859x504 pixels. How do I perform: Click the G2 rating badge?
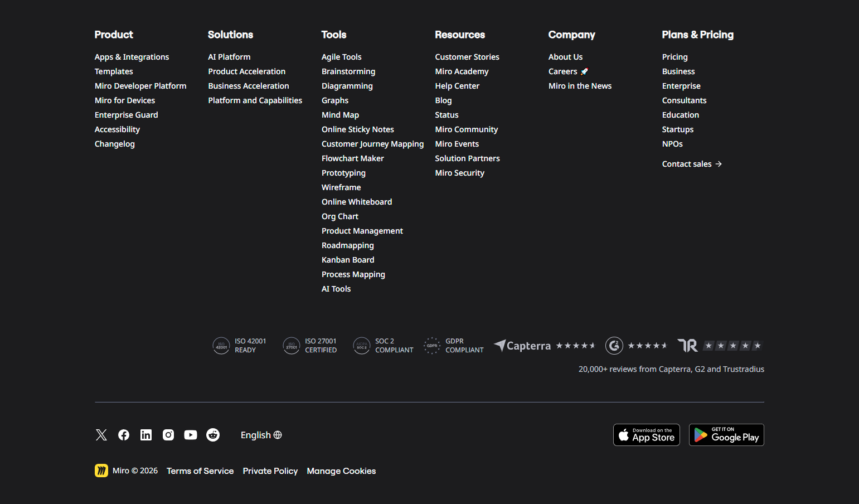(614, 346)
